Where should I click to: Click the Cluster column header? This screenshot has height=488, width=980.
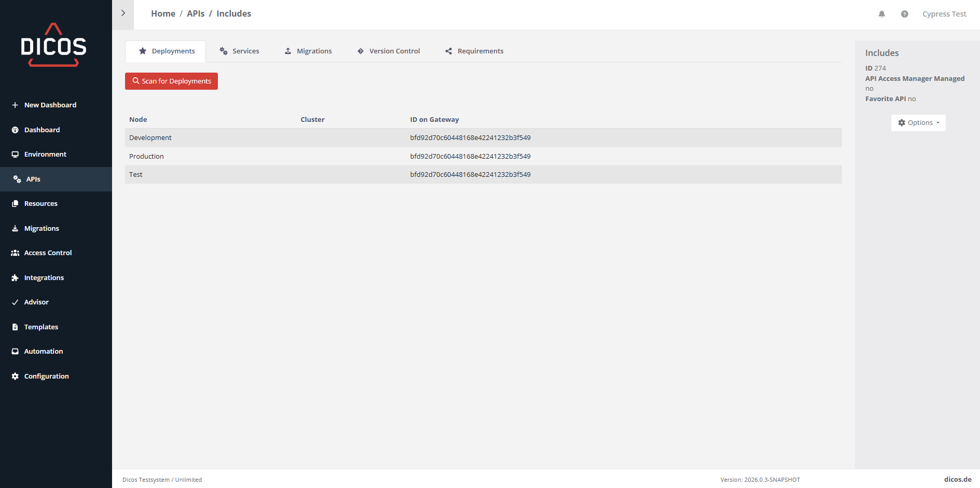tap(312, 119)
